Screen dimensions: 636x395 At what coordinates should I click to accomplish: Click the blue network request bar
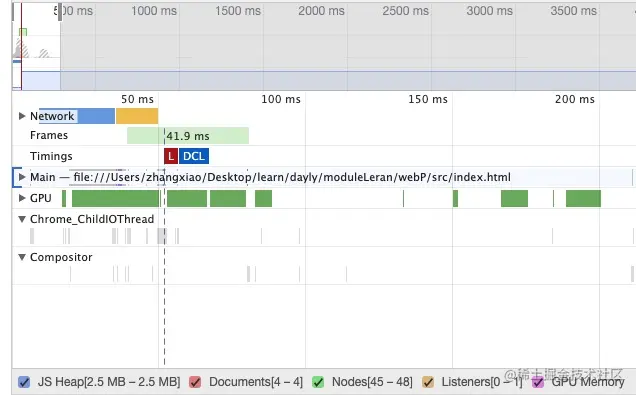[77, 116]
